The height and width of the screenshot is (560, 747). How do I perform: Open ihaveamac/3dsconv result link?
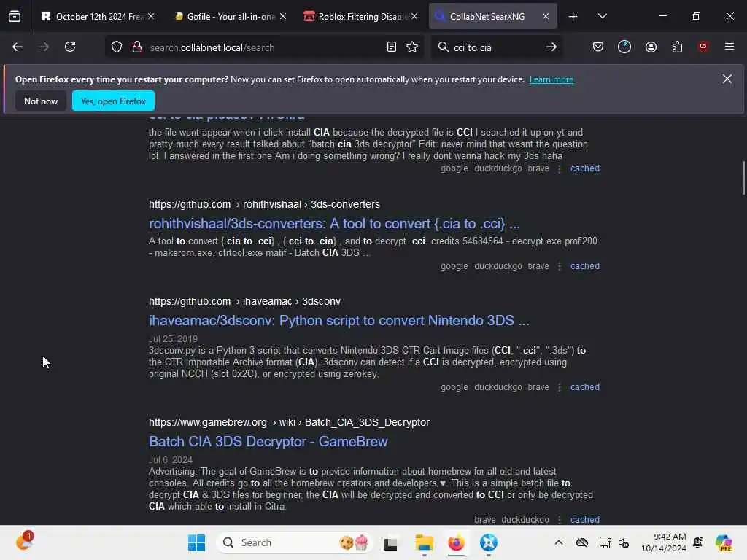[x=338, y=321]
